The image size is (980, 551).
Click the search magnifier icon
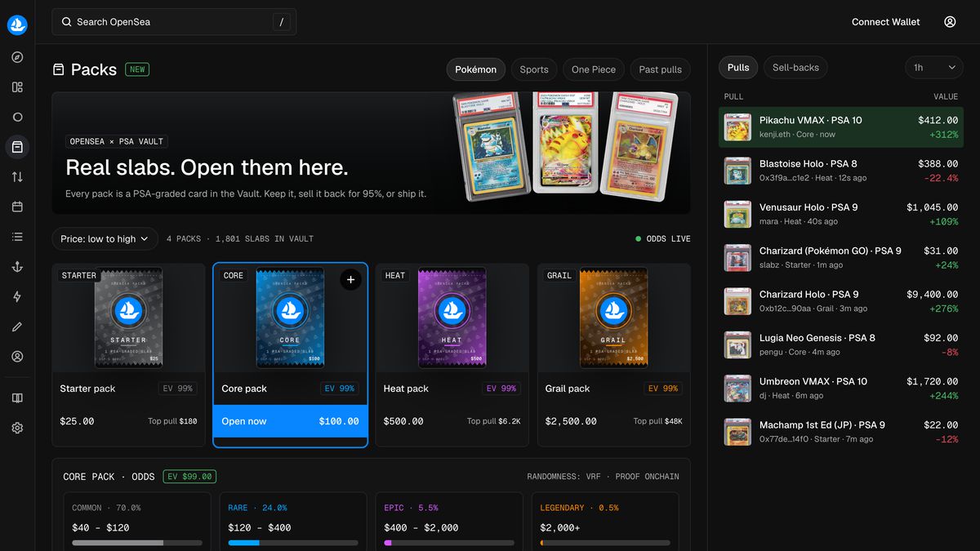coord(66,22)
